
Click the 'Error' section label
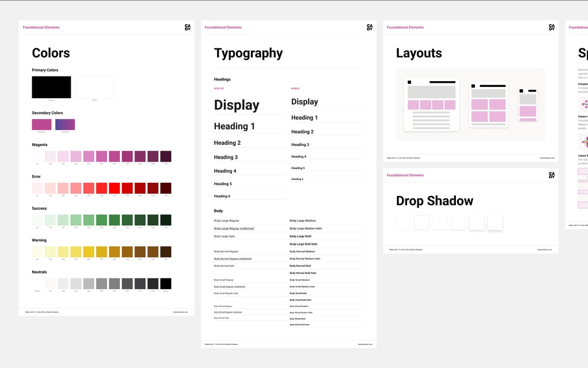36,177
